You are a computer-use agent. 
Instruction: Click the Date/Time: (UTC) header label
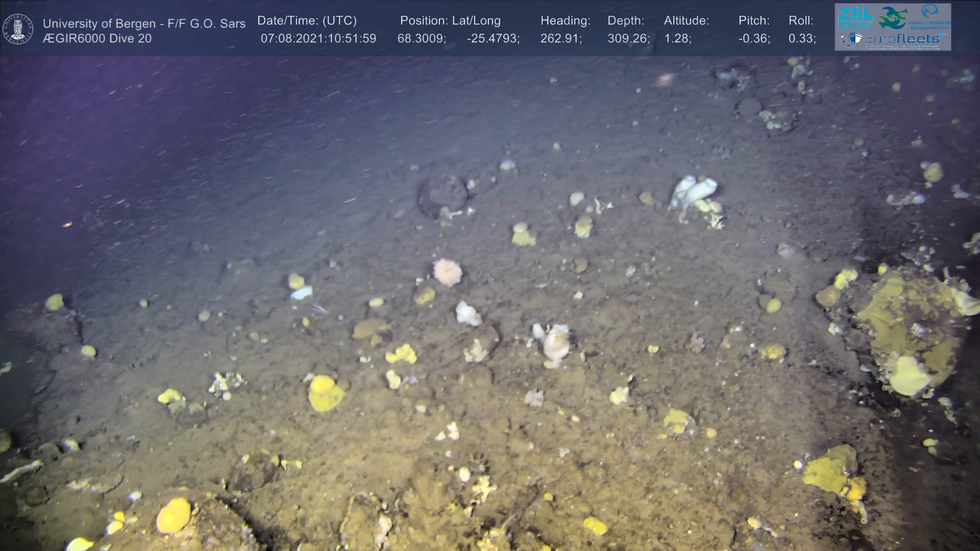tap(307, 20)
